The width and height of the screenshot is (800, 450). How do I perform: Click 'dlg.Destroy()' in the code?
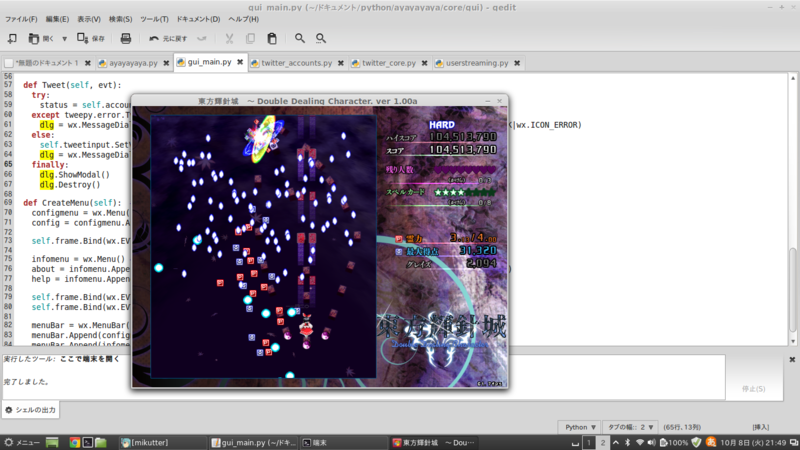click(x=70, y=185)
